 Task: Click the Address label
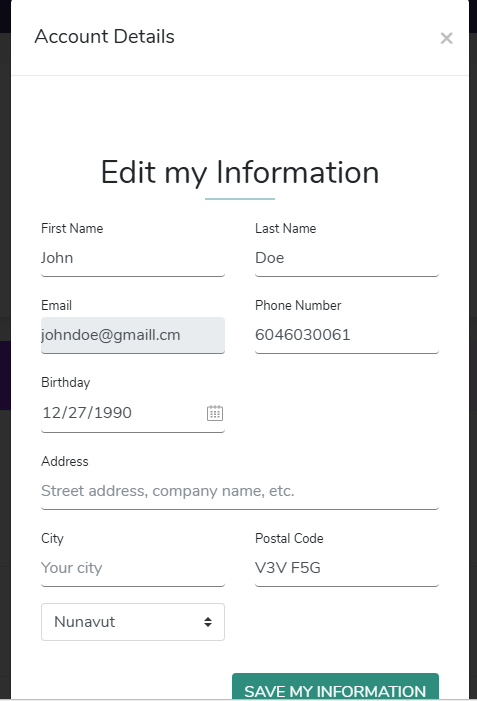click(x=65, y=461)
